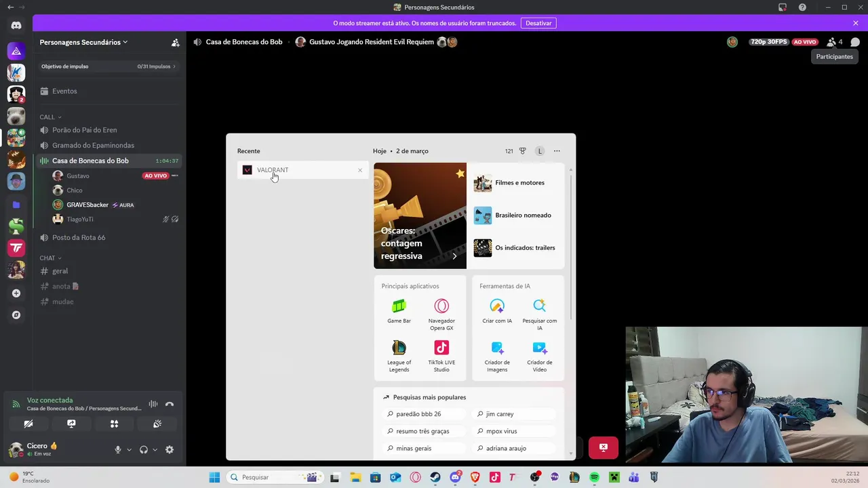The width and height of the screenshot is (868, 488).
Task: Open Criador de Vídeo tool
Action: [540, 356]
